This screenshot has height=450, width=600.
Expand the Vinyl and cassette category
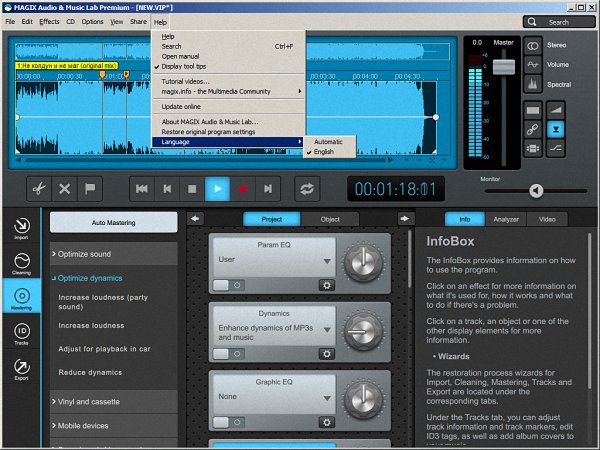tap(98, 401)
